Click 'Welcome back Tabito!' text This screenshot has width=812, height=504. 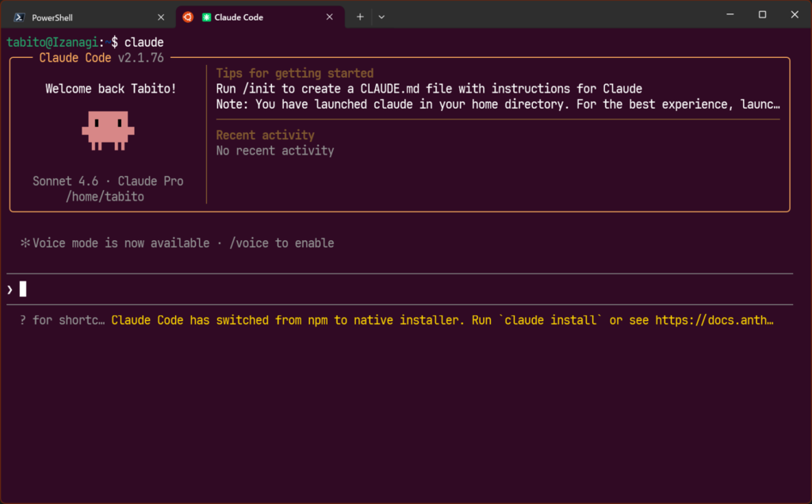pos(110,89)
